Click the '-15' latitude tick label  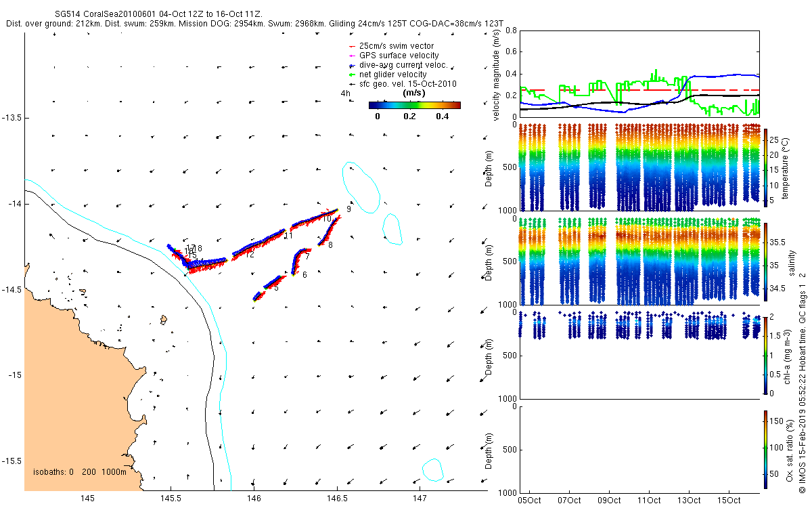(14, 375)
